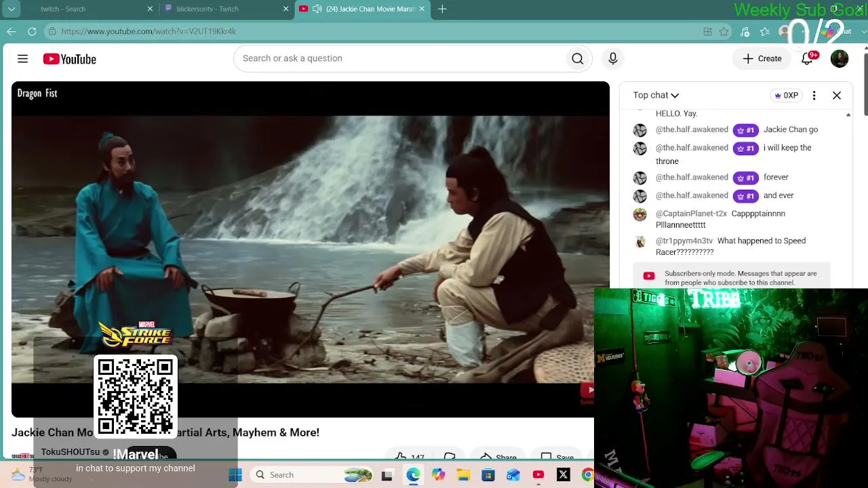Open YouTube notifications bell
The height and width of the screenshot is (488, 868).
point(807,59)
